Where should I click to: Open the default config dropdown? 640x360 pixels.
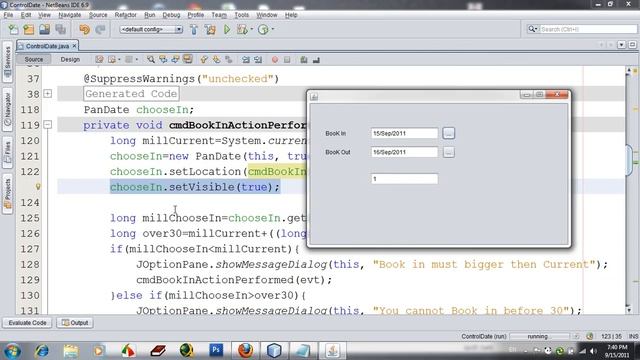pos(151,29)
